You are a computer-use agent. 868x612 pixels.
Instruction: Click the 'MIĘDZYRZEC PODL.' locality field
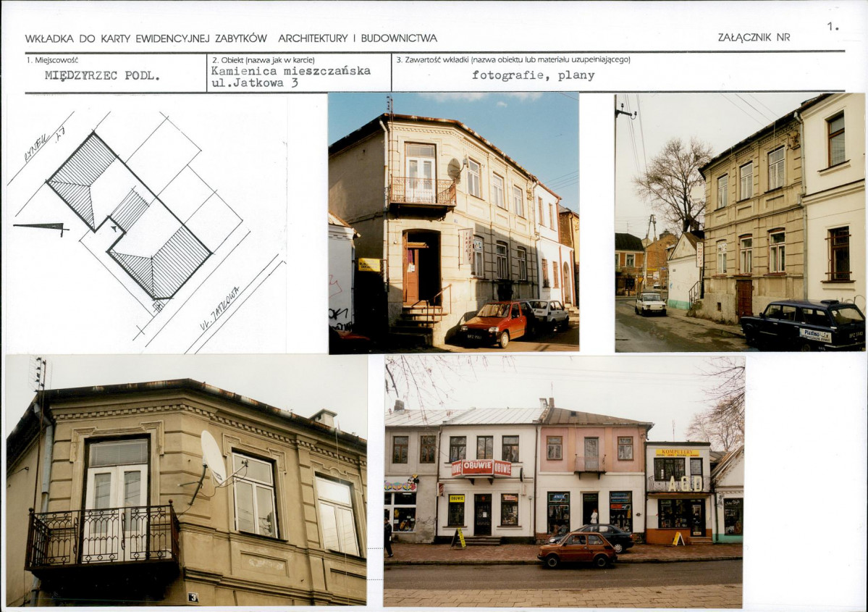point(102,76)
